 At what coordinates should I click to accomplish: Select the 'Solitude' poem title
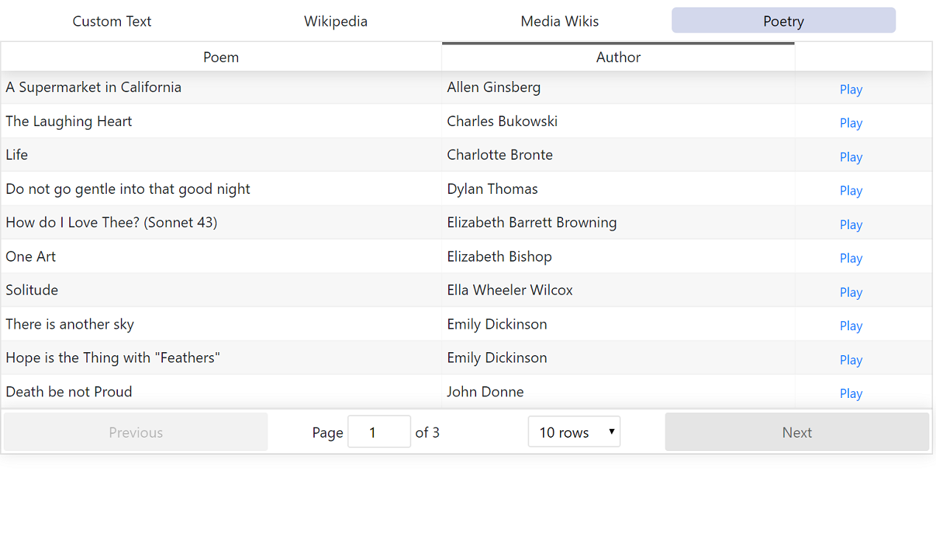coord(32,290)
